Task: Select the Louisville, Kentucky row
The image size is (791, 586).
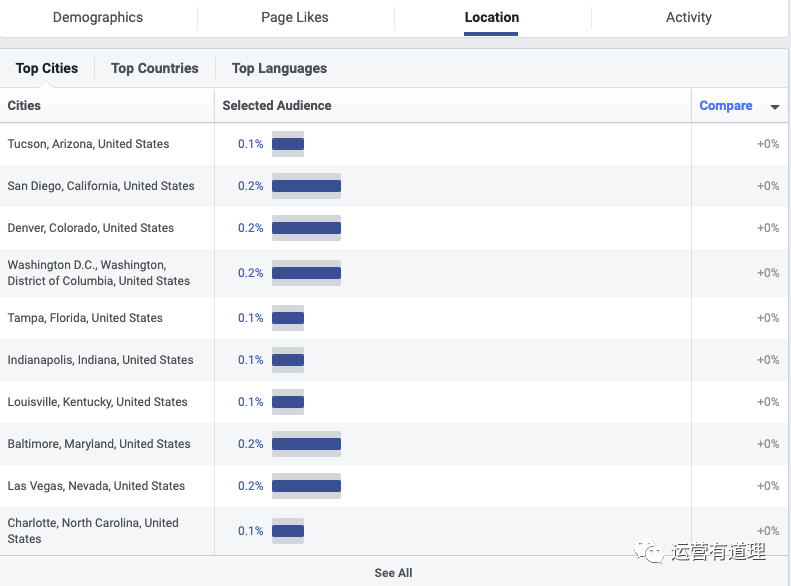Action: tap(97, 402)
